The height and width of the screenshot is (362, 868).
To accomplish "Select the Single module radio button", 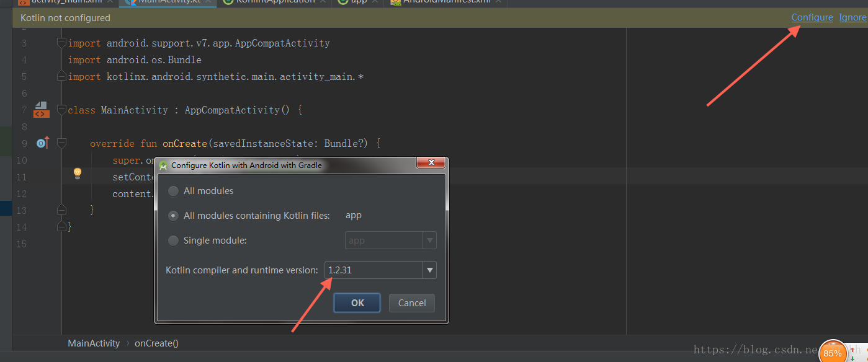I will tap(173, 241).
